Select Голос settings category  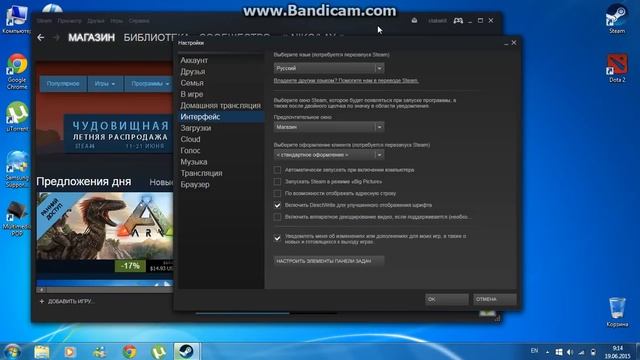tap(190, 151)
